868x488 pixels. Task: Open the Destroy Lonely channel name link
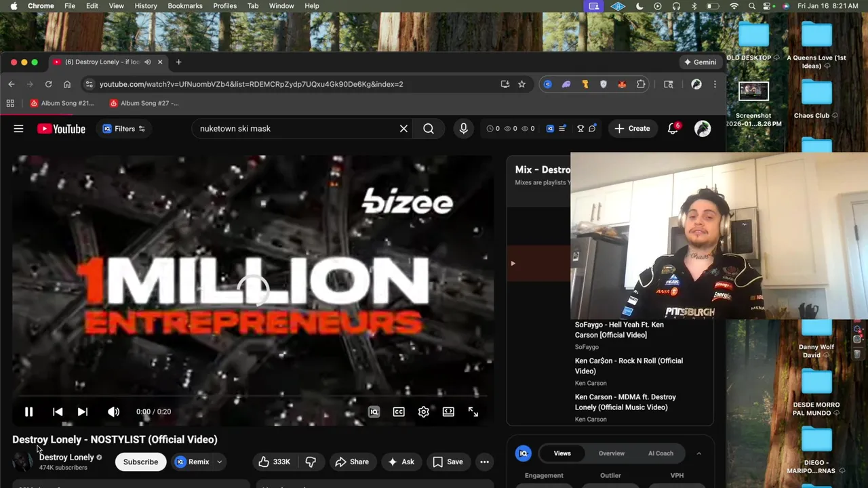(66, 457)
